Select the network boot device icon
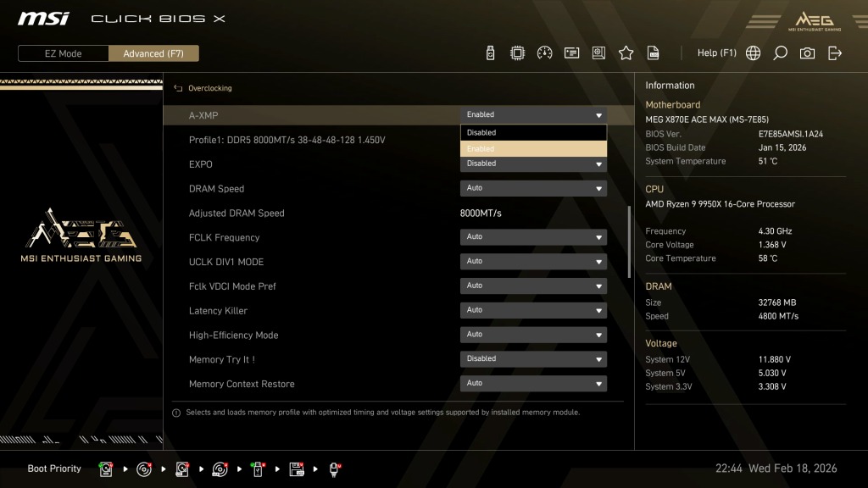Image resolution: width=868 pixels, height=488 pixels. coord(334,469)
